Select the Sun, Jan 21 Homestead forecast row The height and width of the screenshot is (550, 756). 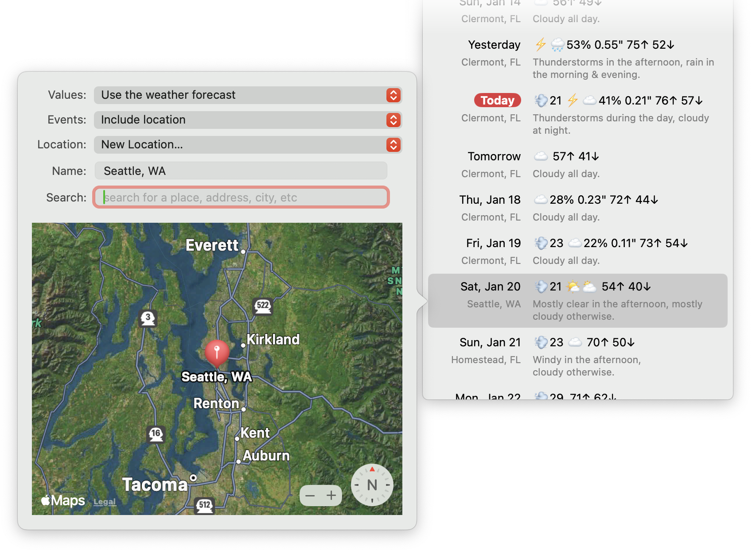(x=577, y=356)
